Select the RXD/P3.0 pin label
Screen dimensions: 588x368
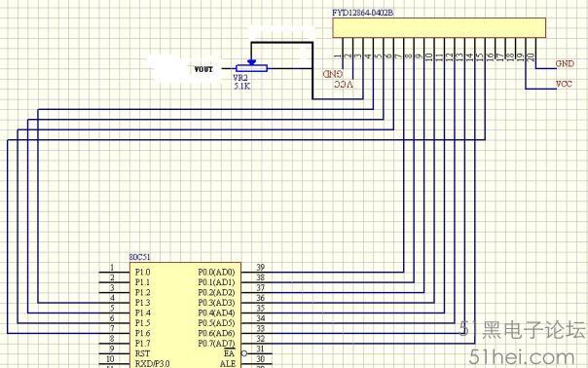[x=152, y=363]
